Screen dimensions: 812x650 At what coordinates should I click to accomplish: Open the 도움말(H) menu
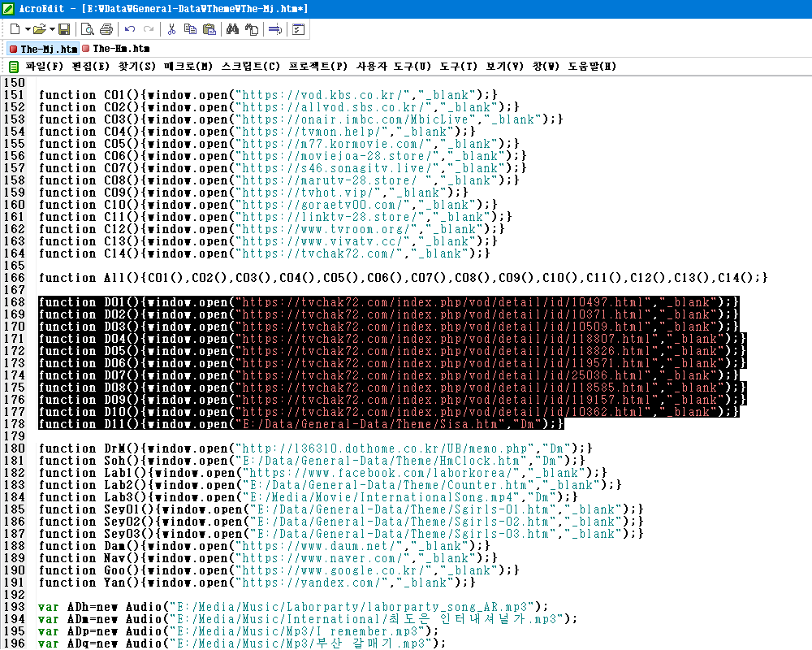(592, 67)
